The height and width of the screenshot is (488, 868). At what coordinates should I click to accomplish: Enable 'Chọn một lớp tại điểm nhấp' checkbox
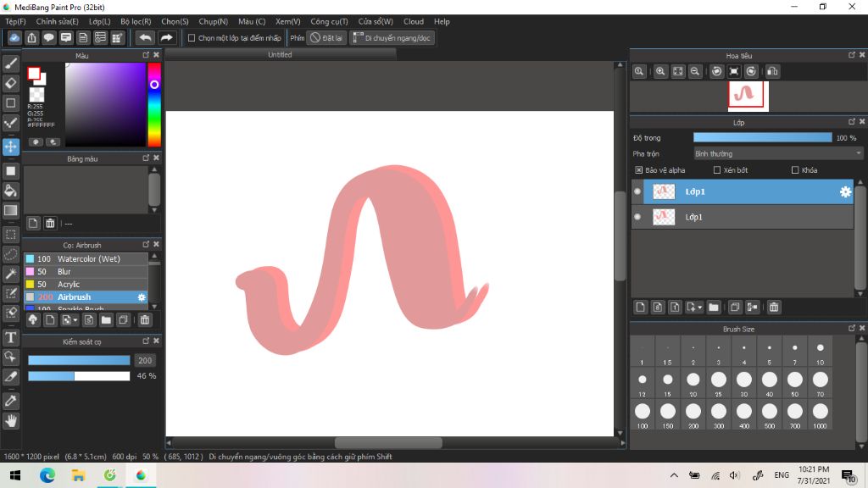[192, 38]
